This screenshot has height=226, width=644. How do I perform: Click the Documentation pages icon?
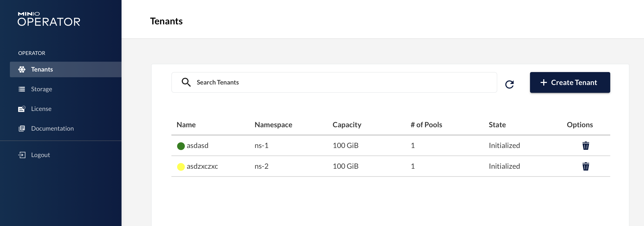(x=22, y=129)
